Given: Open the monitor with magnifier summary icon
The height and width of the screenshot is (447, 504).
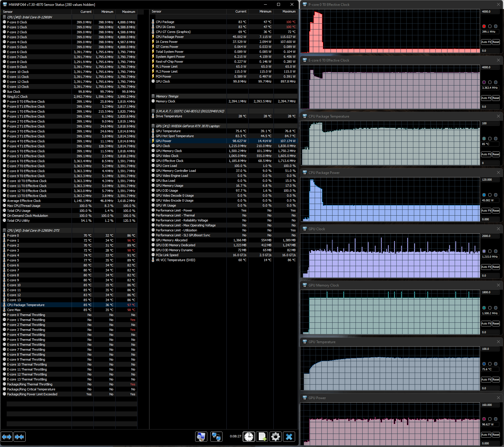Looking at the screenshot, I should (x=201, y=436).
